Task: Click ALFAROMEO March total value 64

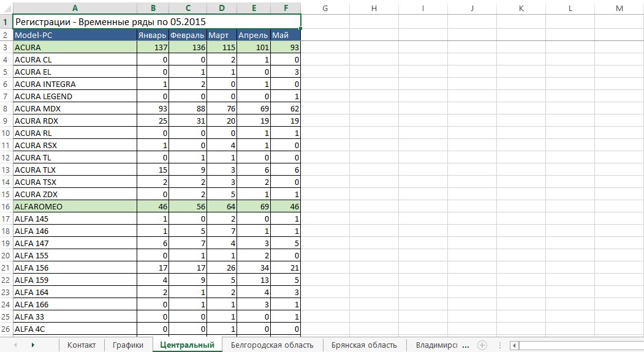Action: [222, 206]
